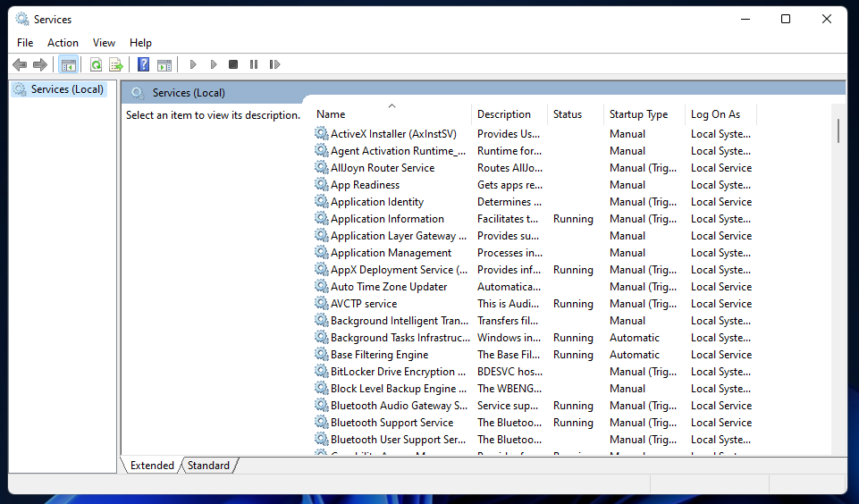
Task: Select Background Intelligent Transfer service row
Action: [534, 321]
